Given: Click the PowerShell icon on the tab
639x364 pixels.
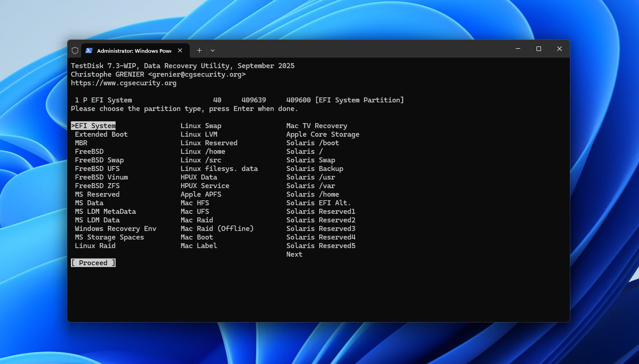Looking at the screenshot, I should [x=89, y=51].
